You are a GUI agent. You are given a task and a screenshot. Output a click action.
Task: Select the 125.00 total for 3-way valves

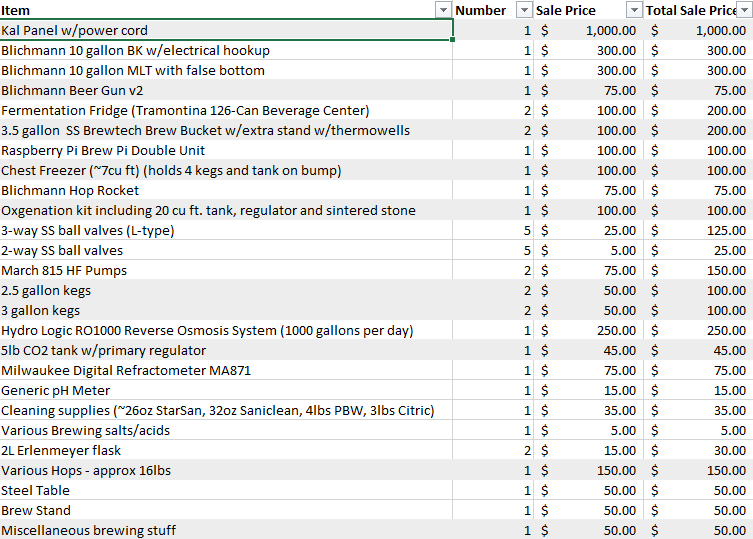coord(698,230)
